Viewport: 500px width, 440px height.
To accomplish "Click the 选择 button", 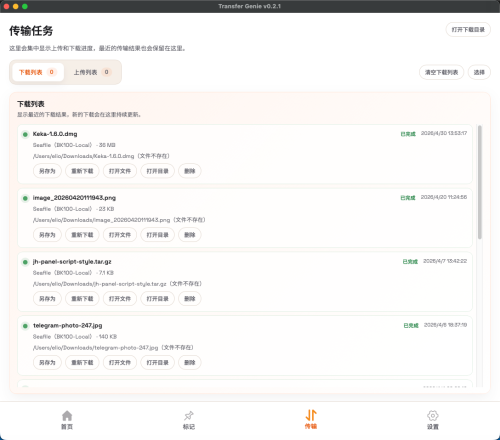I will coord(479,72).
